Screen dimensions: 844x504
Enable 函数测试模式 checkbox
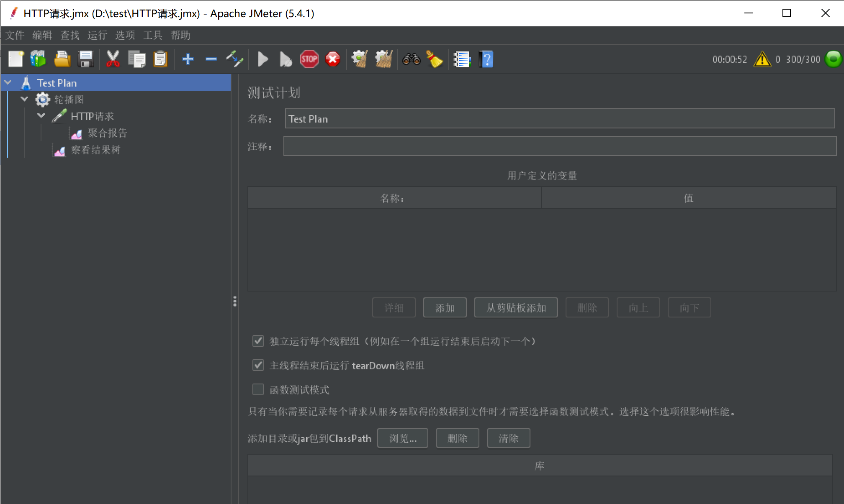click(258, 389)
